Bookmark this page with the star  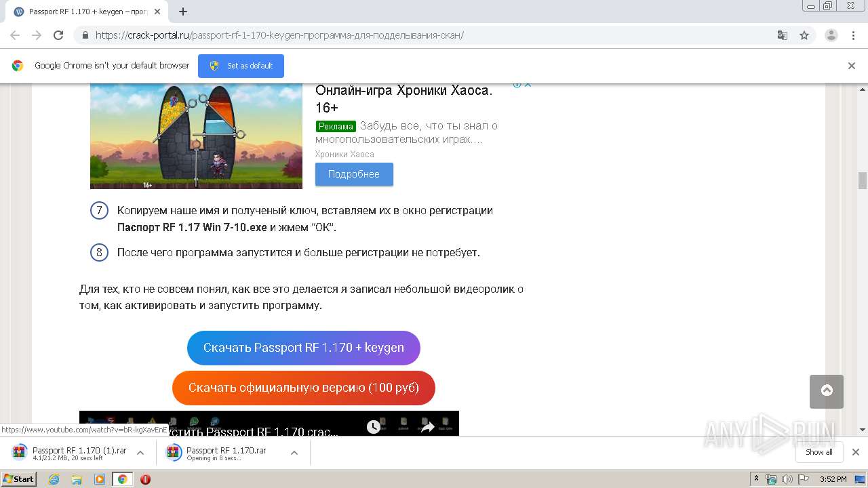[804, 35]
